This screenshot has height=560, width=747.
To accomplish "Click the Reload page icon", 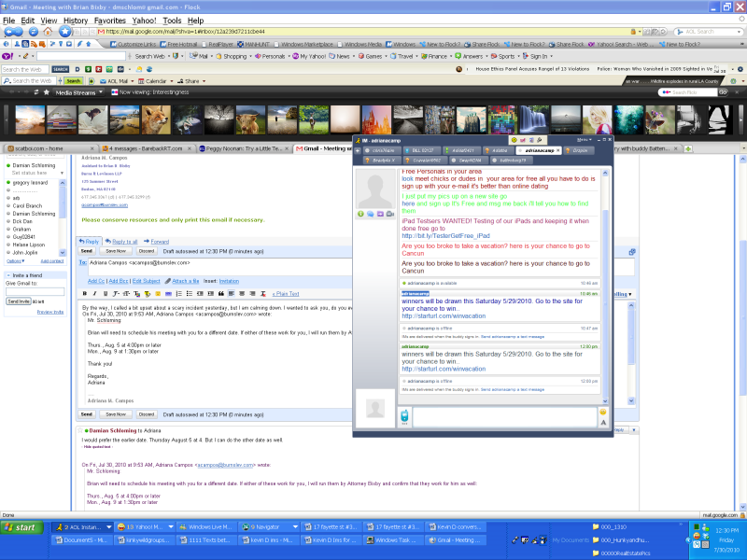I will 34,32.
